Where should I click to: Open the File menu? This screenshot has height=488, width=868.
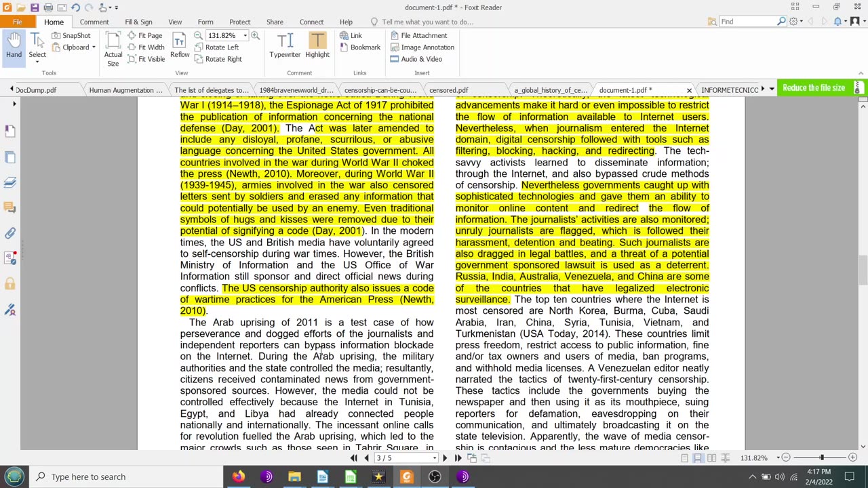[x=18, y=22]
